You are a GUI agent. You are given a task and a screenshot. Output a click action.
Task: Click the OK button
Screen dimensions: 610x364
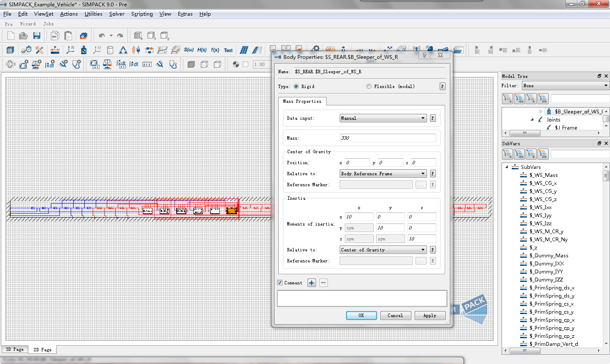click(x=361, y=315)
